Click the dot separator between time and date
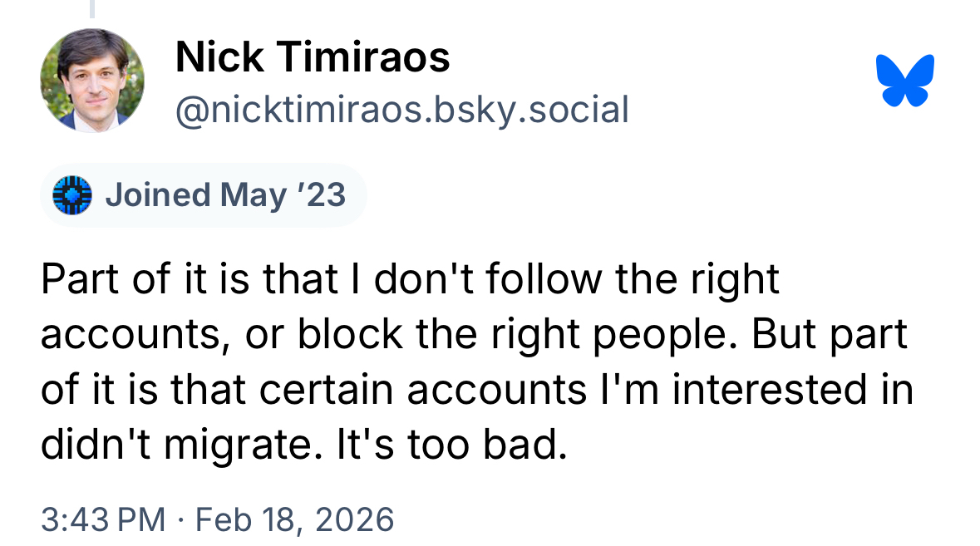980x546 pixels. click(180, 519)
